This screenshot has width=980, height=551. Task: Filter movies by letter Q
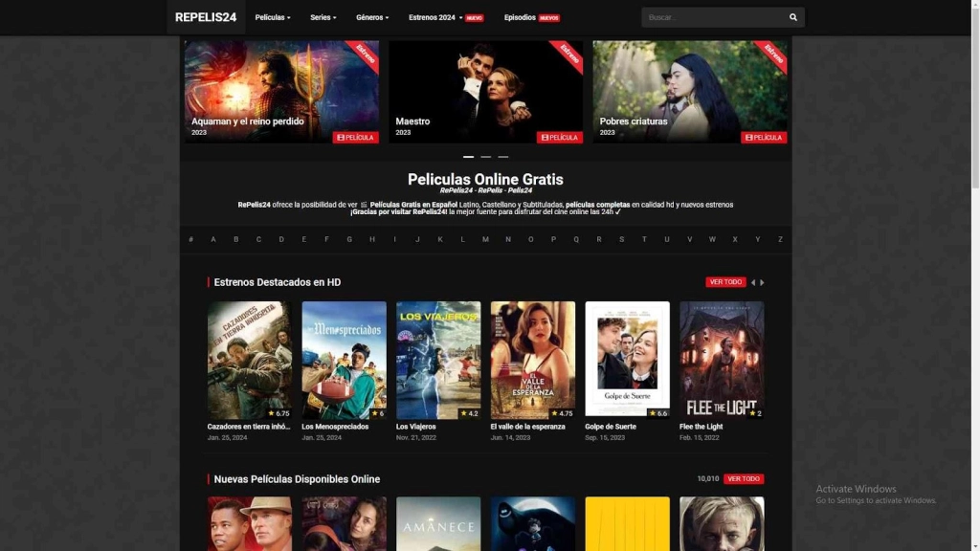coord(576,239)
